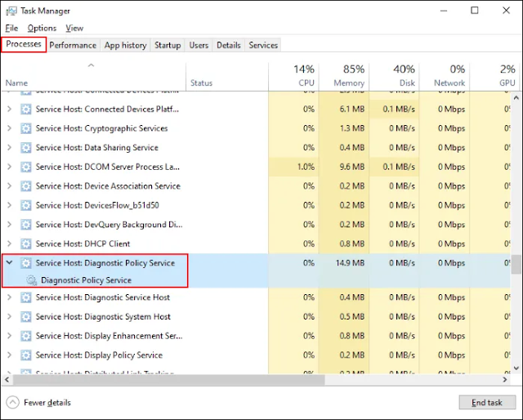
Task: Click gear icon of Display Policy Service row
Action: [26, 355]
